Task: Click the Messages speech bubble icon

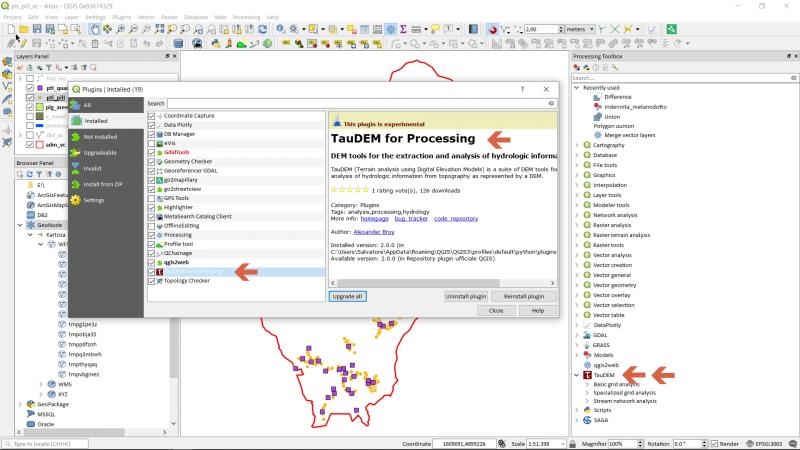Action: [793, 444]
